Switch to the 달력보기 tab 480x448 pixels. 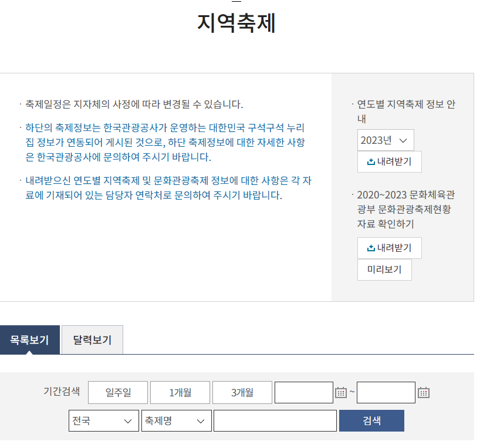[x=92, y=340]
